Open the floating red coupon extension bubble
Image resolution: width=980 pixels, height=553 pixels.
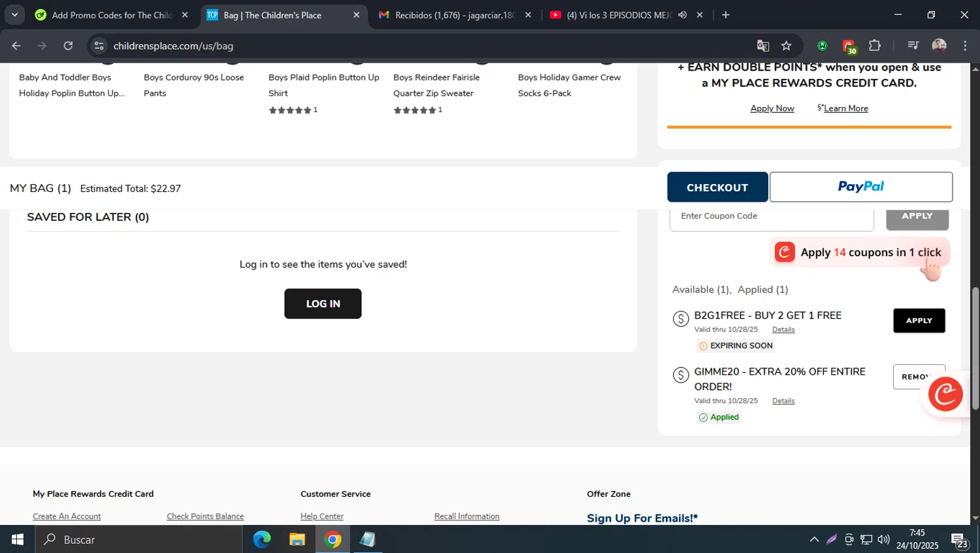[x=945, y=394]
